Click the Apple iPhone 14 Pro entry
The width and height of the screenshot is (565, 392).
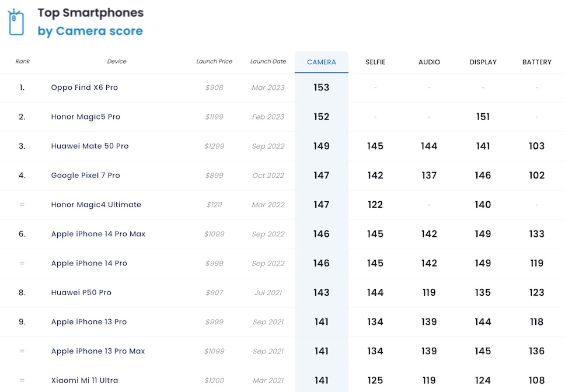pyautogui.click(x=89, y=263)
